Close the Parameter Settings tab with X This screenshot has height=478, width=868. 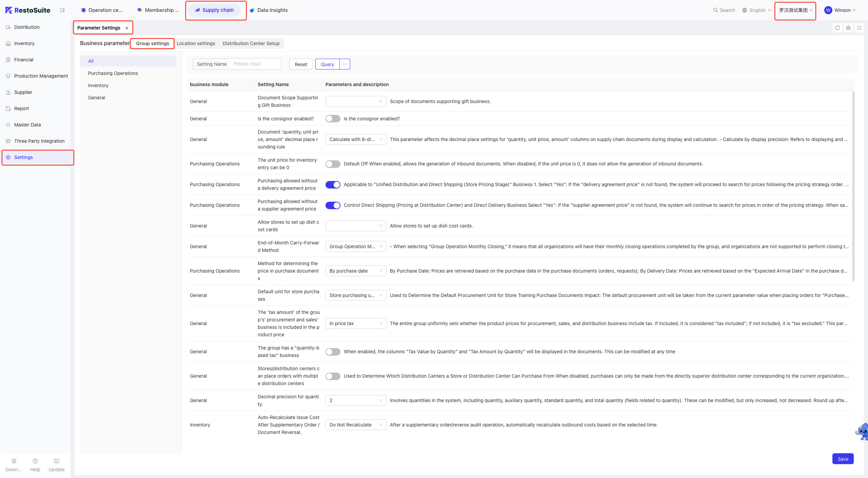click(x=127, y=28)
